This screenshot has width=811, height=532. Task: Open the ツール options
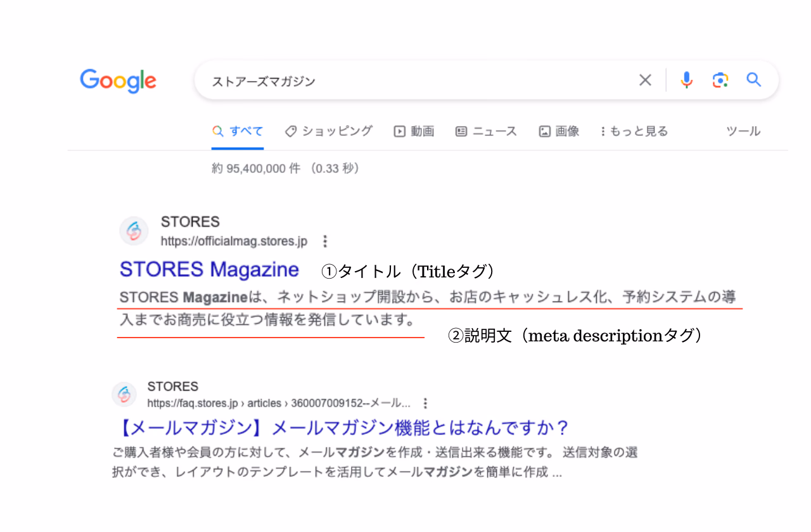743,132
